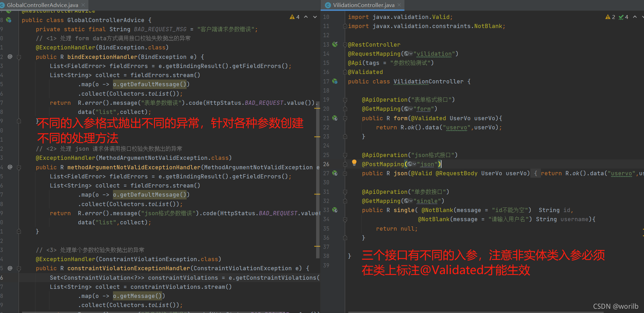The width and height of the screenshot is (644, 313).
Task: Collapse imports fold marker on line 11
Action: pyautogui.click(x=345, y=26)
